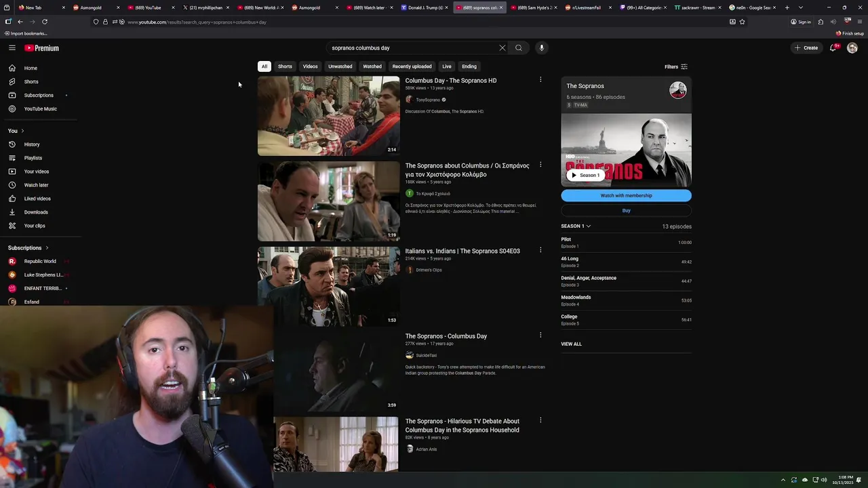Click Watch with membership button
The width and height of the screenshot is (868, 488).
pyautogui.click(x=626, y=196)
